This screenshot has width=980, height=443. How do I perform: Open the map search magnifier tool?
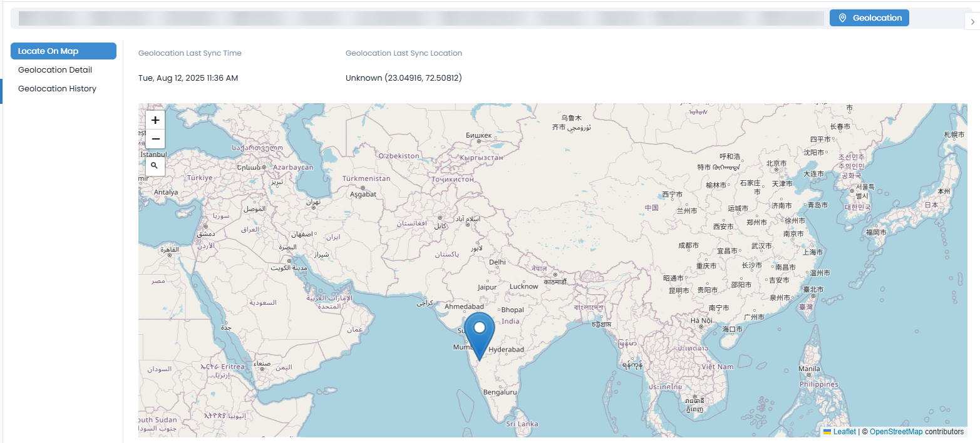[x=155, y=166]
